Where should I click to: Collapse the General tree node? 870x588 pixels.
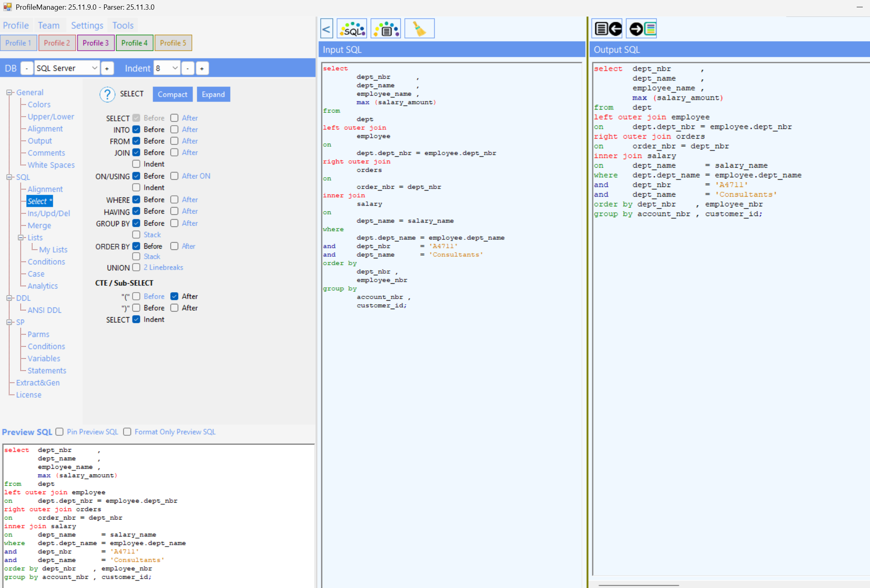[x=9, y=92]
